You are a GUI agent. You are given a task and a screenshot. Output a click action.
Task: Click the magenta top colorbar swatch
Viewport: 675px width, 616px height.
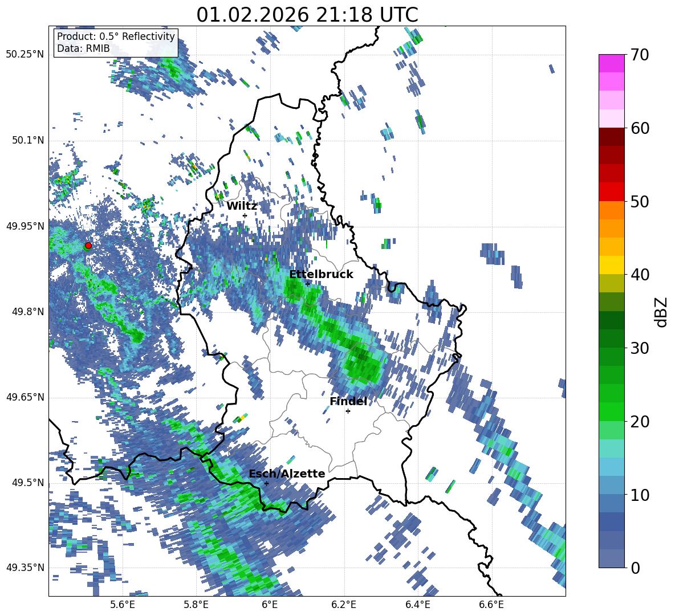pyautogui.click(x=611, y=63)
